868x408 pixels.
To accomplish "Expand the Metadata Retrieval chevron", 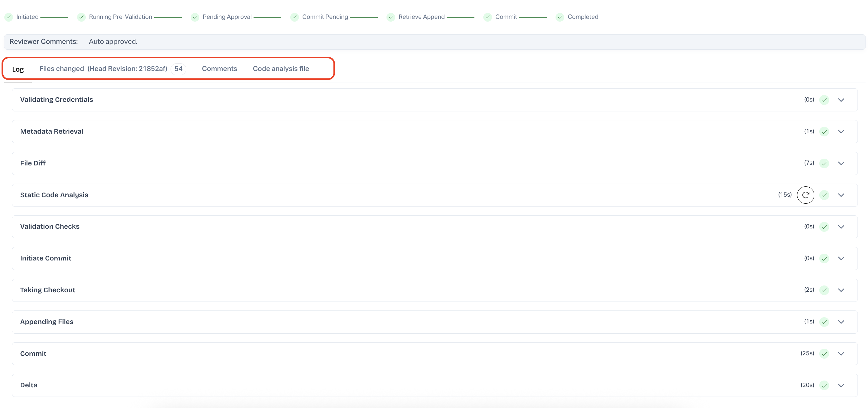I will 841,131.
